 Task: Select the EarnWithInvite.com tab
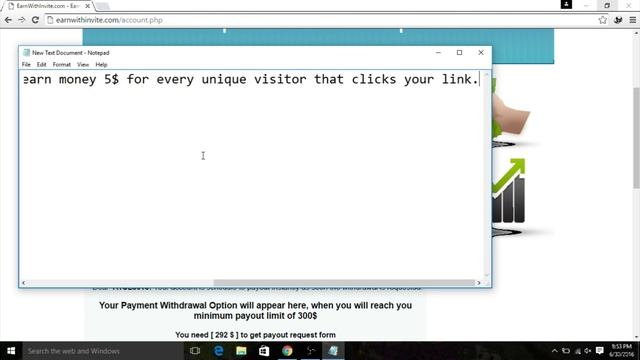coord(47,6)
